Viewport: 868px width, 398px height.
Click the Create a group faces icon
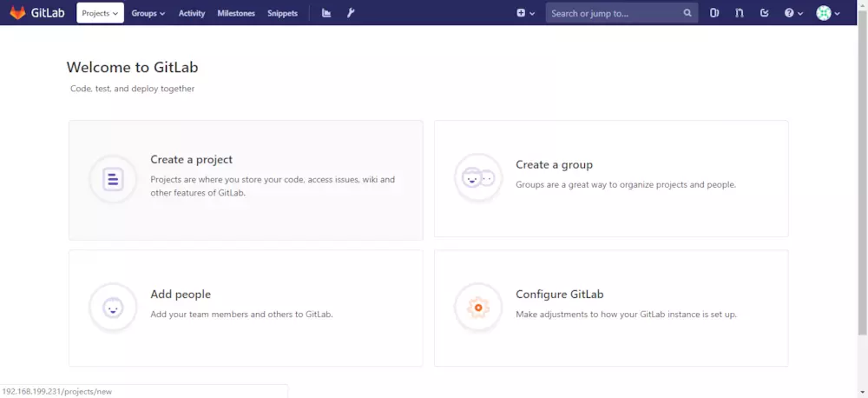[x=478, y=178]
